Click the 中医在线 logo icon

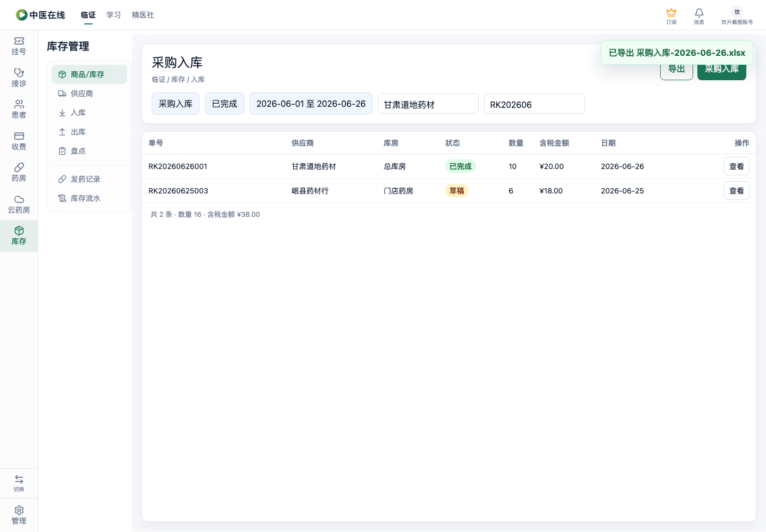click(21, 15)
